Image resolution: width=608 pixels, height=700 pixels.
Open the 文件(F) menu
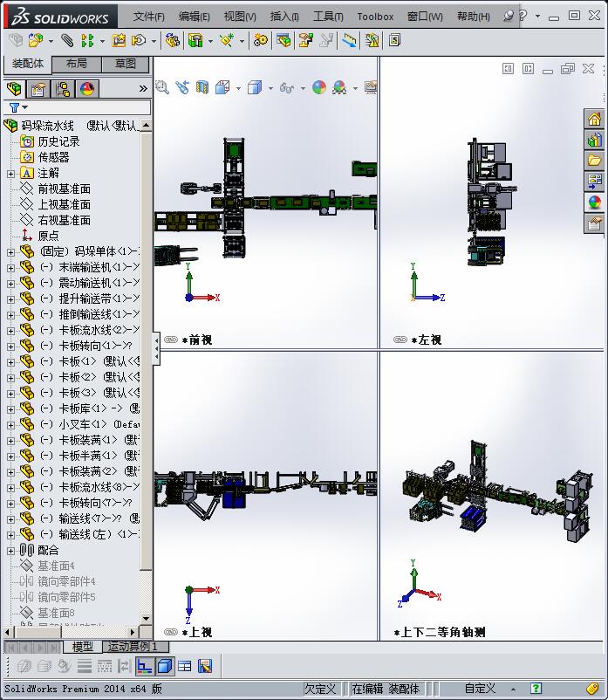[x=148, y=17]
